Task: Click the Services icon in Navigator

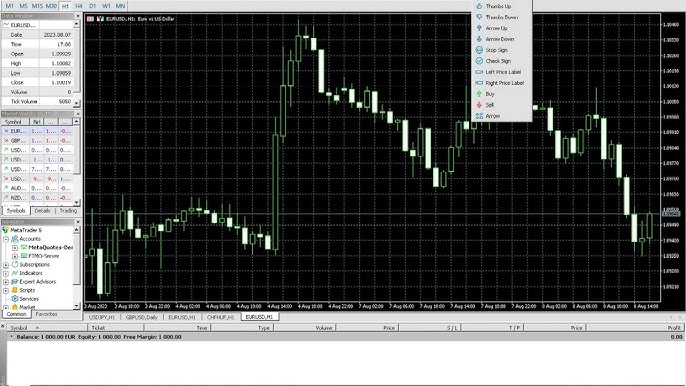Action: tap(15, 298)
